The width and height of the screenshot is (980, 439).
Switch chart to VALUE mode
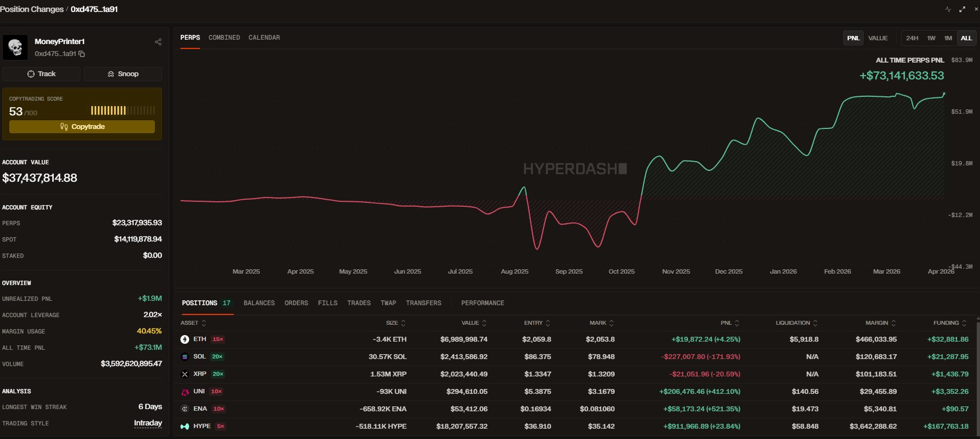[x=878, y=38]
